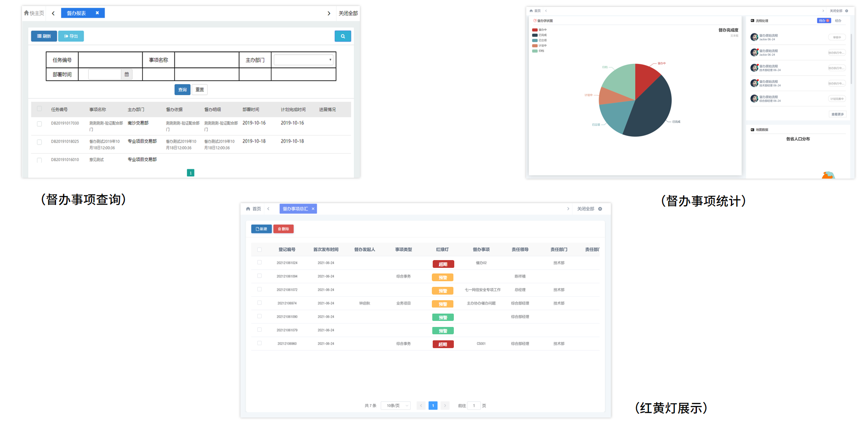
Task: Open the 部署时间 calendar date picker icon
Action: coord(127,75)
